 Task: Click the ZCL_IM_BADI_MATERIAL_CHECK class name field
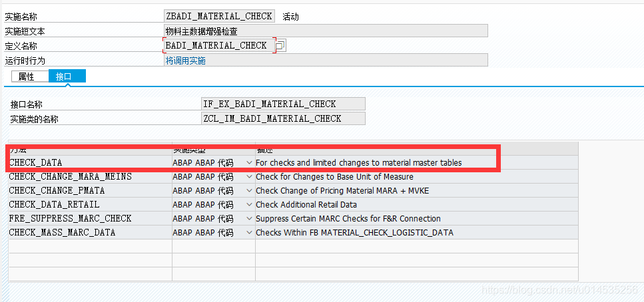click(284, 118)
